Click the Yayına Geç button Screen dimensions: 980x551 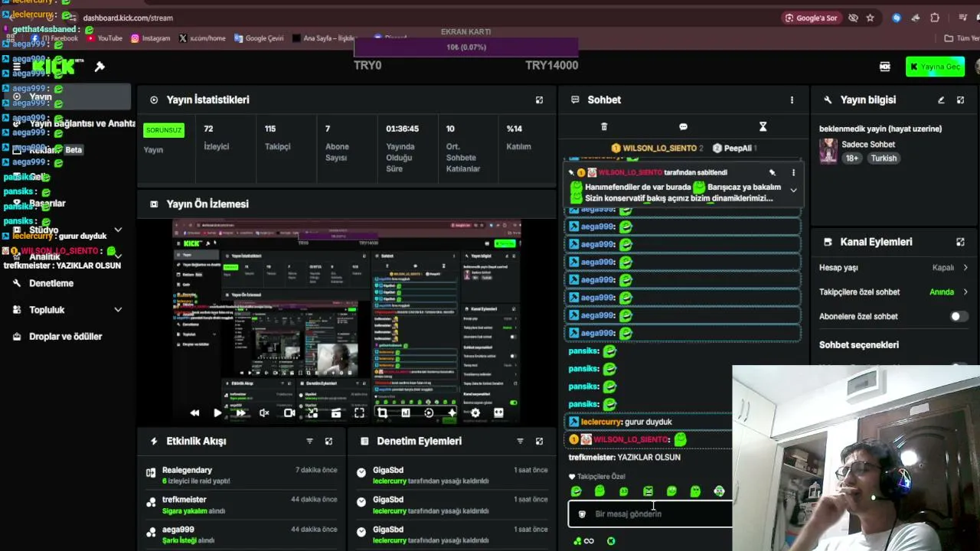pos(934,67)
